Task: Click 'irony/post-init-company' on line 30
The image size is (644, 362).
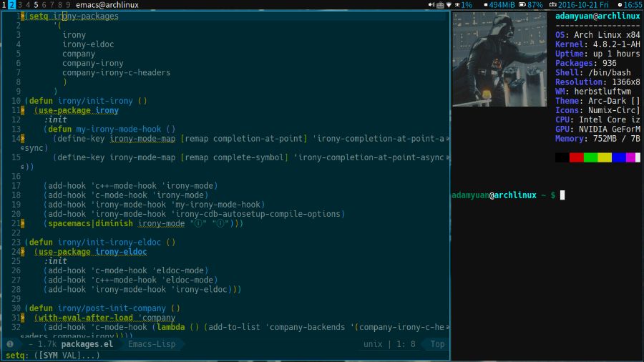Action: click(x=112, y=308)
